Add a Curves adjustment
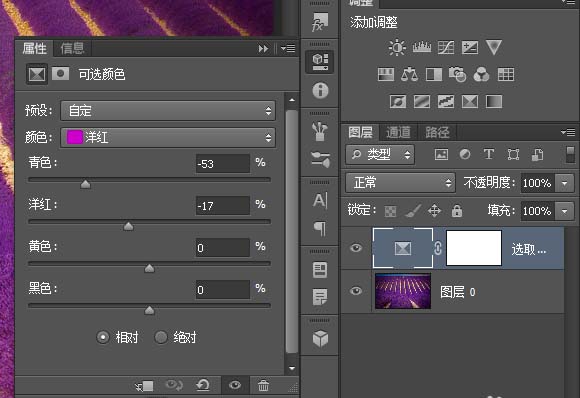Screen dimensions: 580x398 point(446,48)
